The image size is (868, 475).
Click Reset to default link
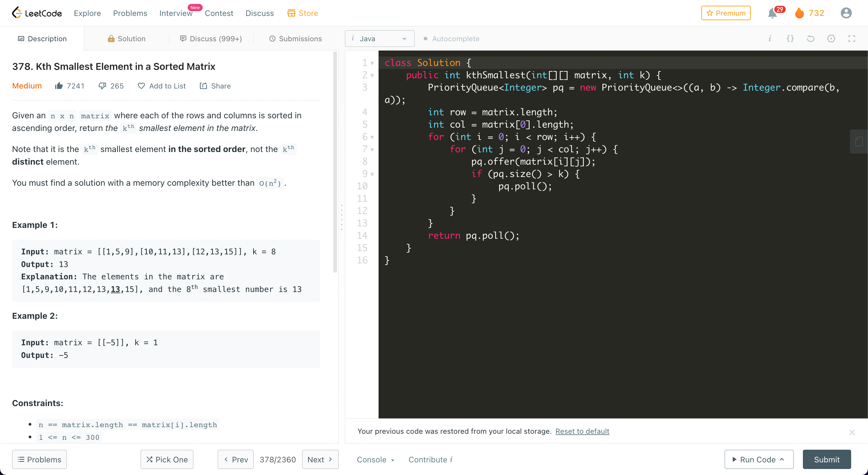pos(582,431)
